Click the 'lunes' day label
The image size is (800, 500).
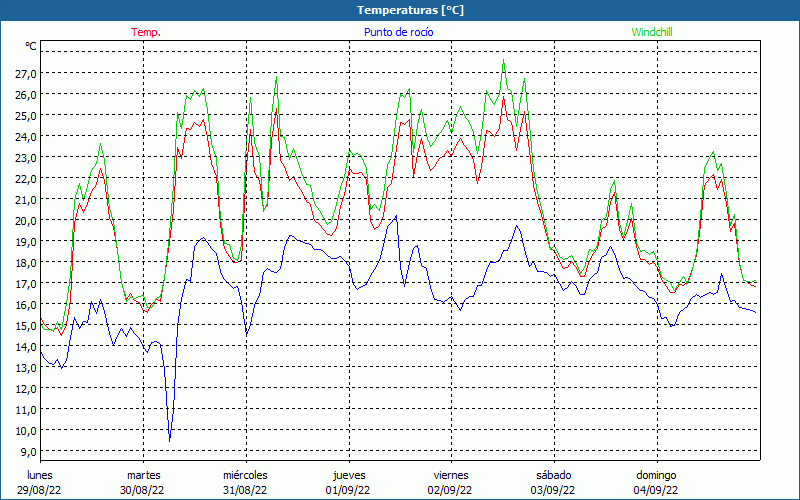pos(40,475)
